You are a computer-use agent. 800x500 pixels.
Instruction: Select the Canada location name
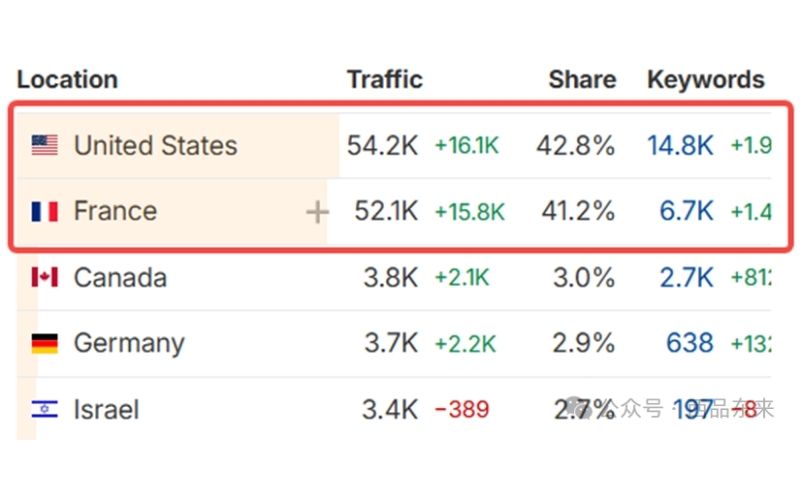tap(120, 278)
